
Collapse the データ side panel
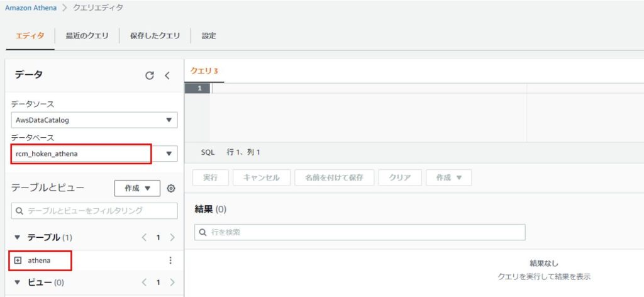point(167,76)
